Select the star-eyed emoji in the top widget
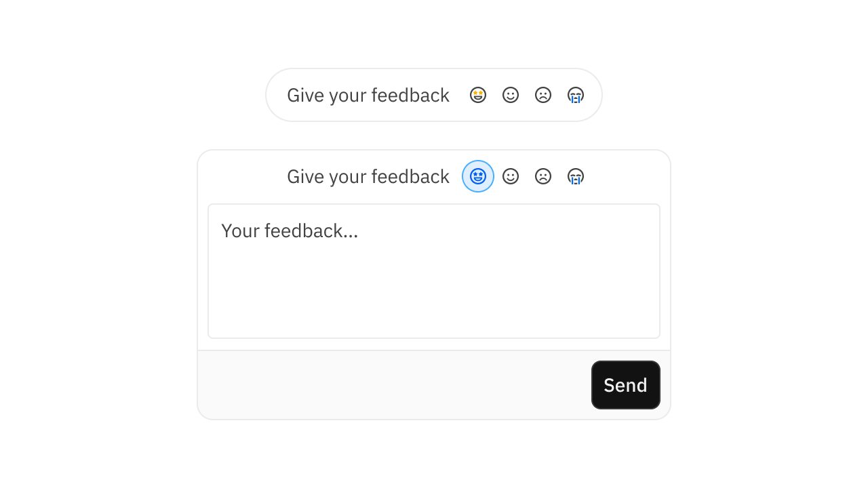 (x=478, y=95)
